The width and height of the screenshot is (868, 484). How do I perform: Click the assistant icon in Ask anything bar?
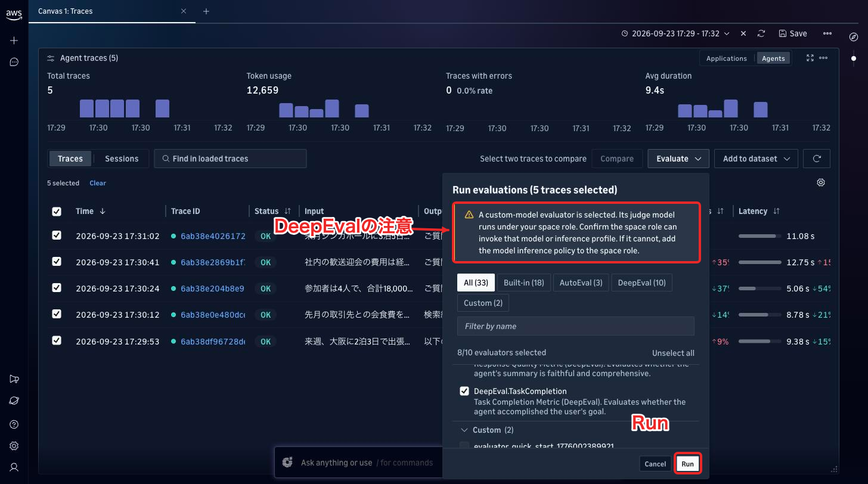pos(288,463)
